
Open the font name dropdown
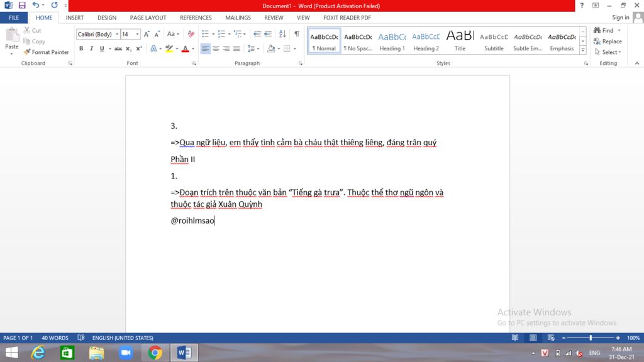pyautogui.click(x=117, y=34)
